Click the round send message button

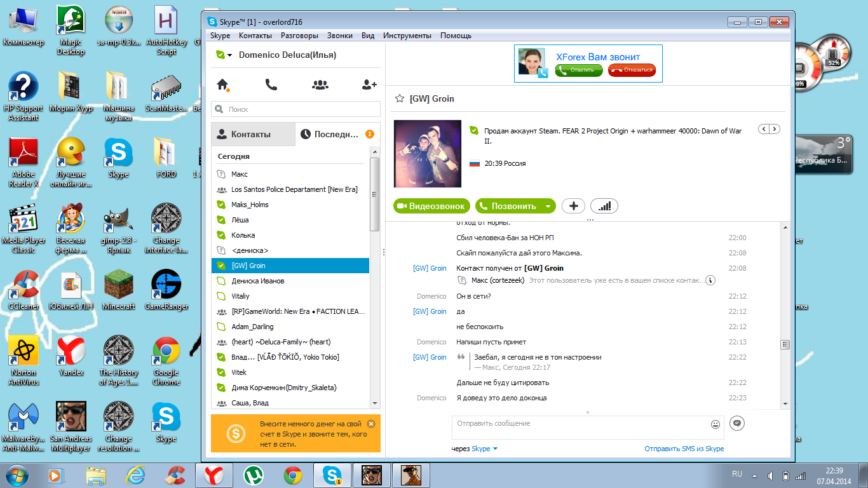(737, 423)
